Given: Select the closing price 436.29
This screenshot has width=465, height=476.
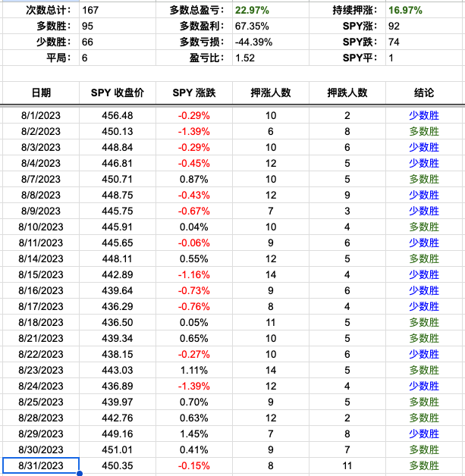Looking at the screenshot, I should pos(118,306).
